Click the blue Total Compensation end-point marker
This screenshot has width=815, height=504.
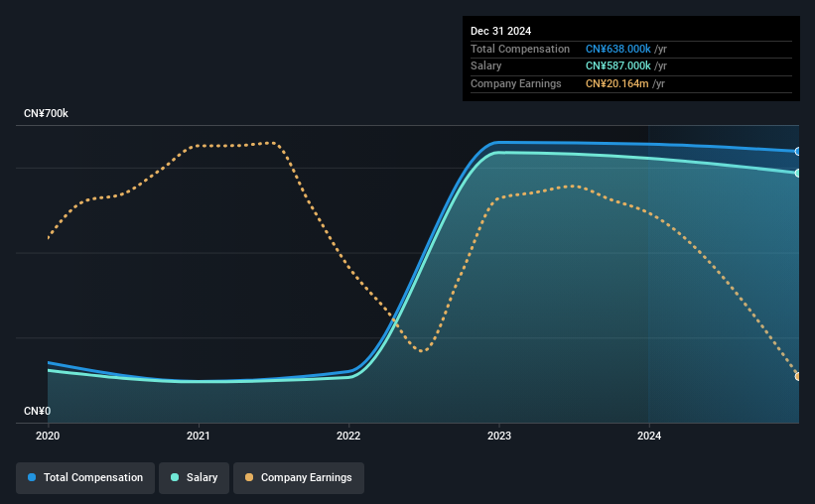click(798, 151)
